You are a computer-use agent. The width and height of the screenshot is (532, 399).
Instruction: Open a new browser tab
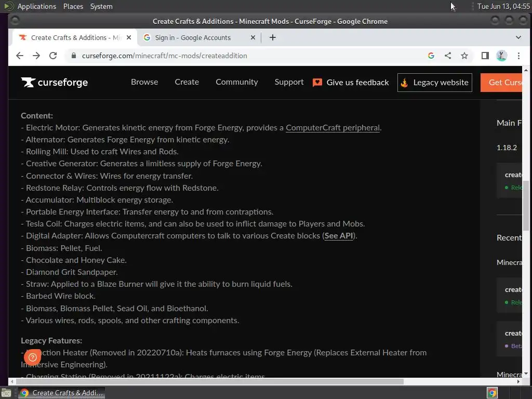point(272,37)
